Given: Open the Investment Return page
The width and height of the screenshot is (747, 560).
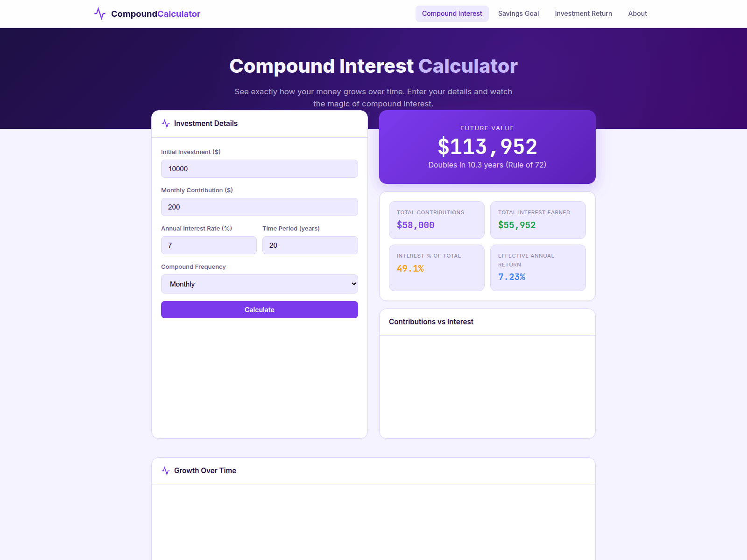Looking at the screenshot, I should click(x=583, y=14).
